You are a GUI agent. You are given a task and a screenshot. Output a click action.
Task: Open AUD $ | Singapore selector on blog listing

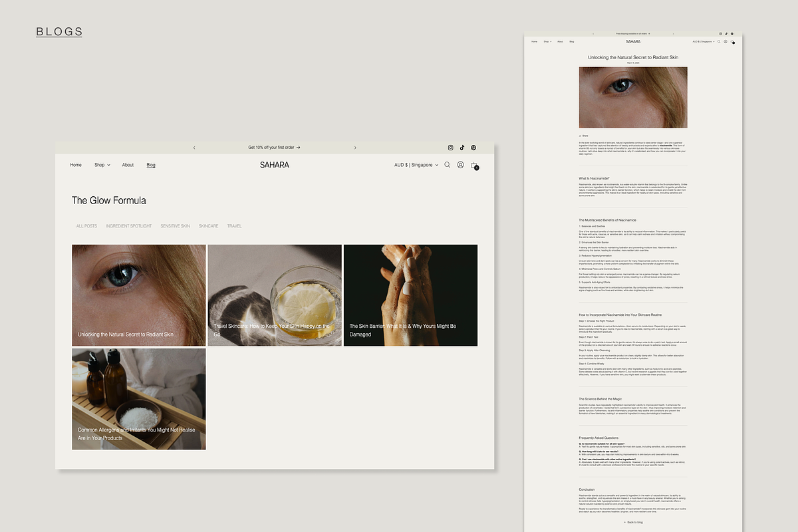click(416, 165)
